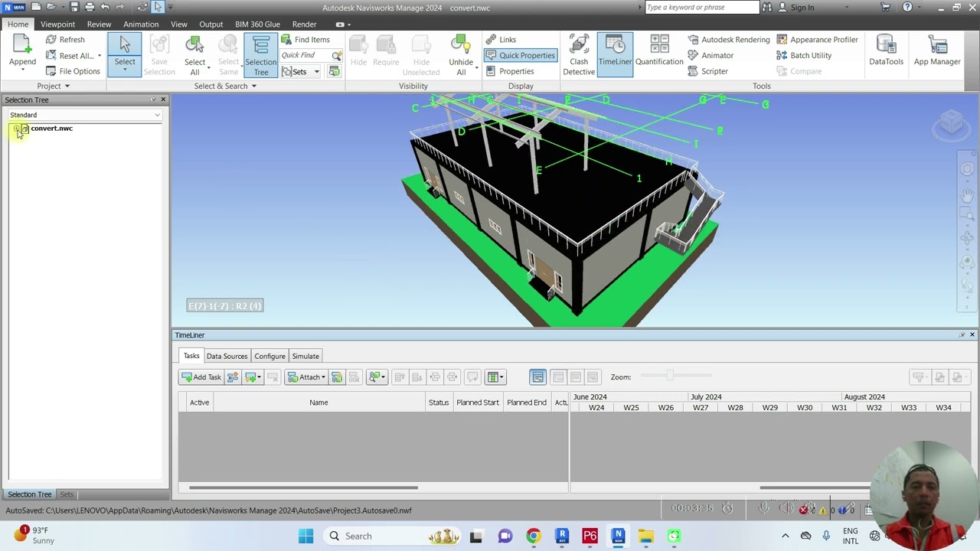Toggle Quick Properties display
Screen dimensions: 980x551
[520, 56]
